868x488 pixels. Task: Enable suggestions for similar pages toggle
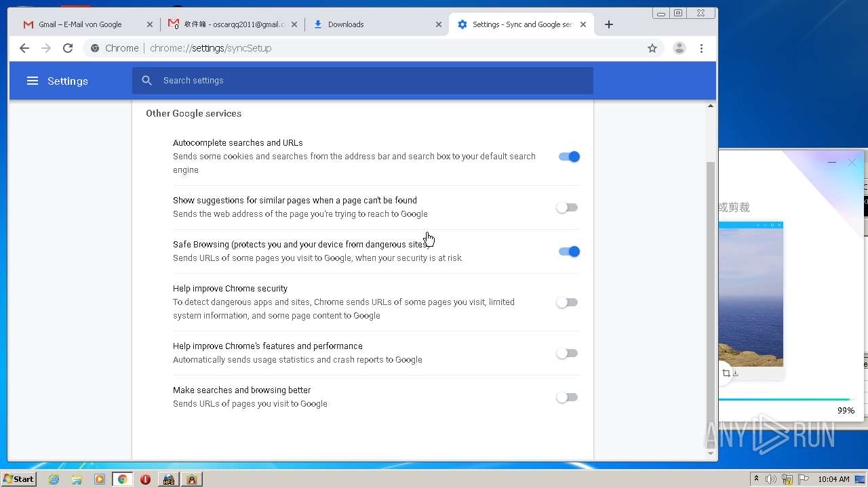[x=567, y=207]
